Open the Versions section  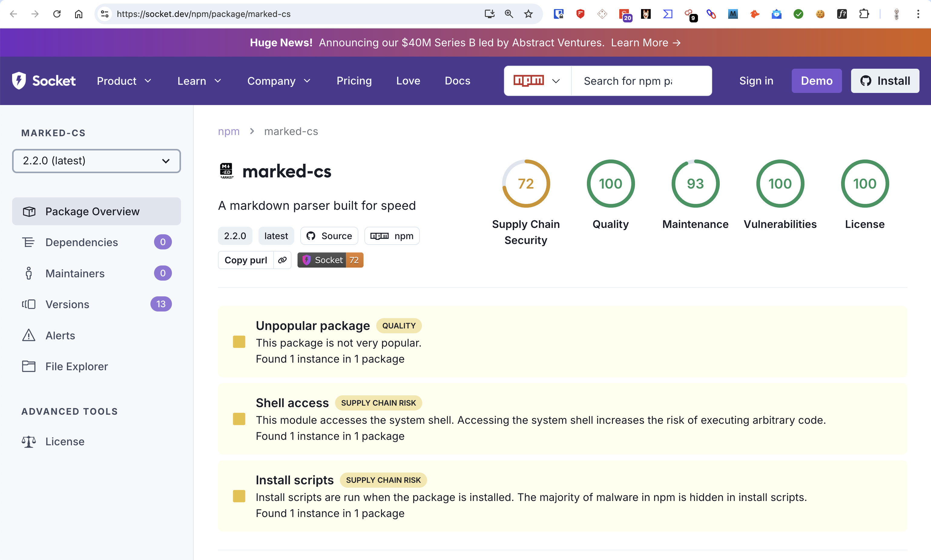[96, 304]
